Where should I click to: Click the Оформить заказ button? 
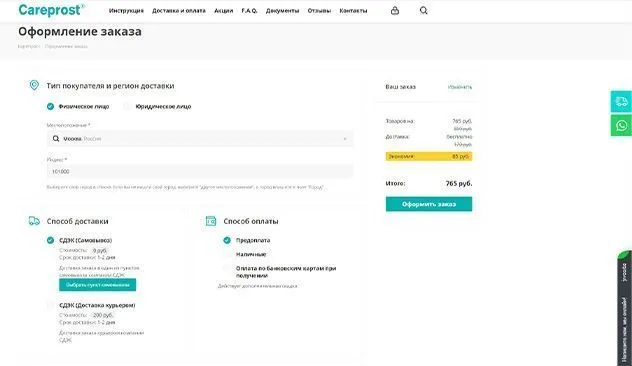pyautogui.click(x=429, y=204)
